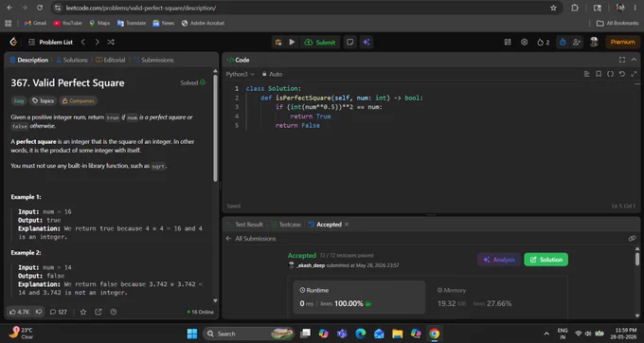
Task: Open the notes icon next to Submit
Action: point(349,42)
